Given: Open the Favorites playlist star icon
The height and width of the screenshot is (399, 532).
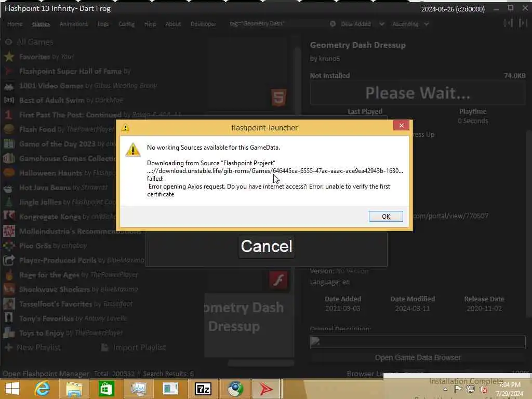Looking at the screenshot, I should (9, 57).
